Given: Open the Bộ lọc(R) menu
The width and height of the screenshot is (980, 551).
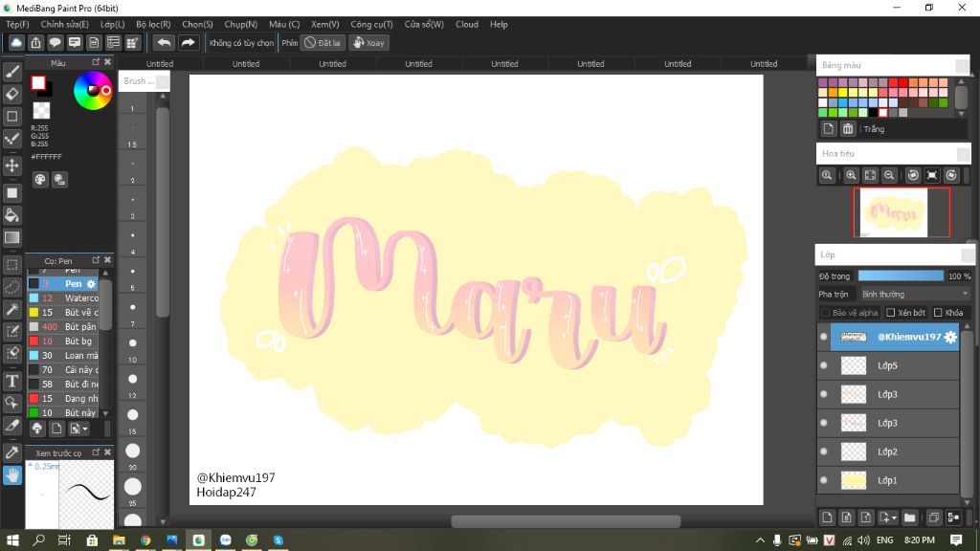Looking at the screenshot, I should (x=153, y=24).
